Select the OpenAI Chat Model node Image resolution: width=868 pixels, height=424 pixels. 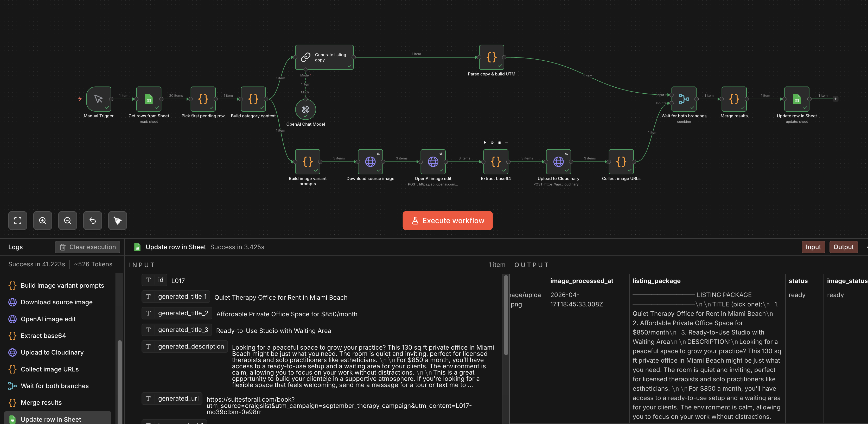click(x=305, y=109)
